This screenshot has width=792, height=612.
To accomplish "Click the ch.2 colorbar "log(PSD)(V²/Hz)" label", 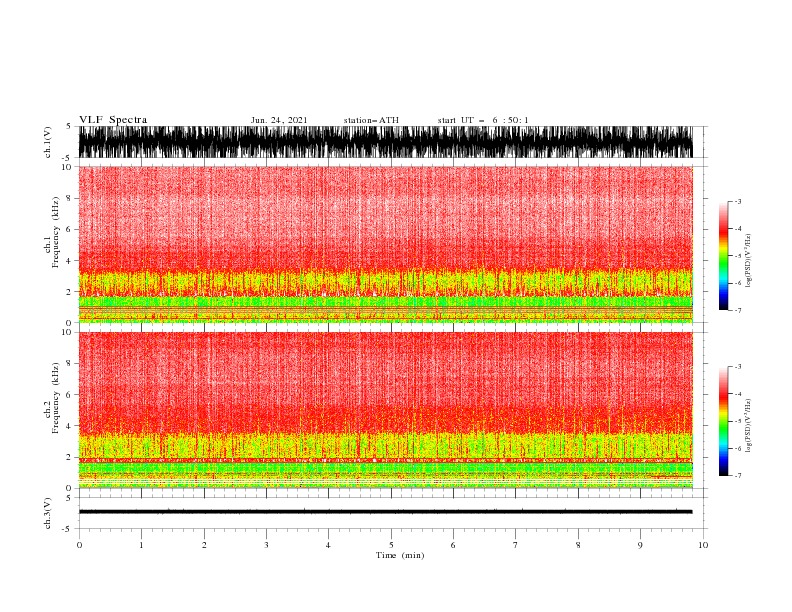I will pyautogui.click(x=749, y=425).
